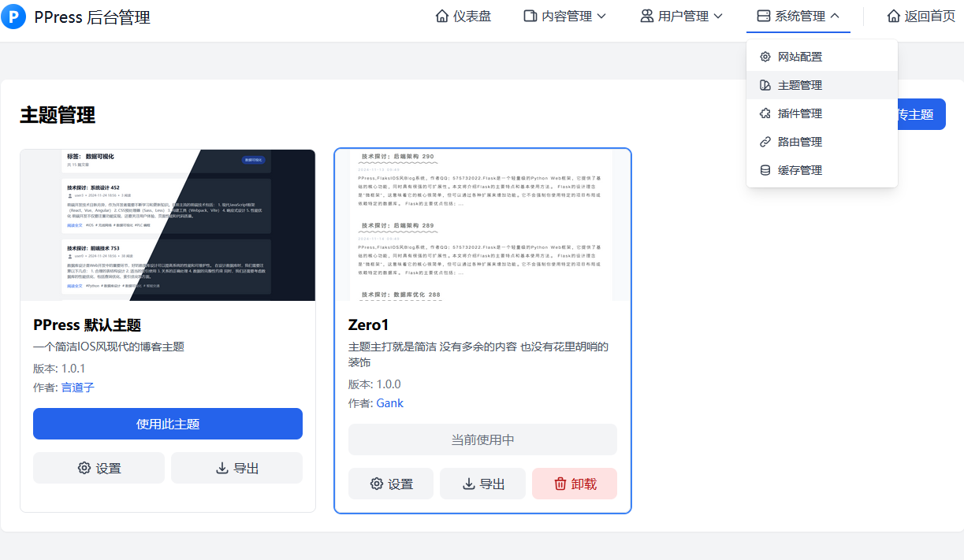
Task: Click the database icon for 缓存管理
Action: point(765,170)
